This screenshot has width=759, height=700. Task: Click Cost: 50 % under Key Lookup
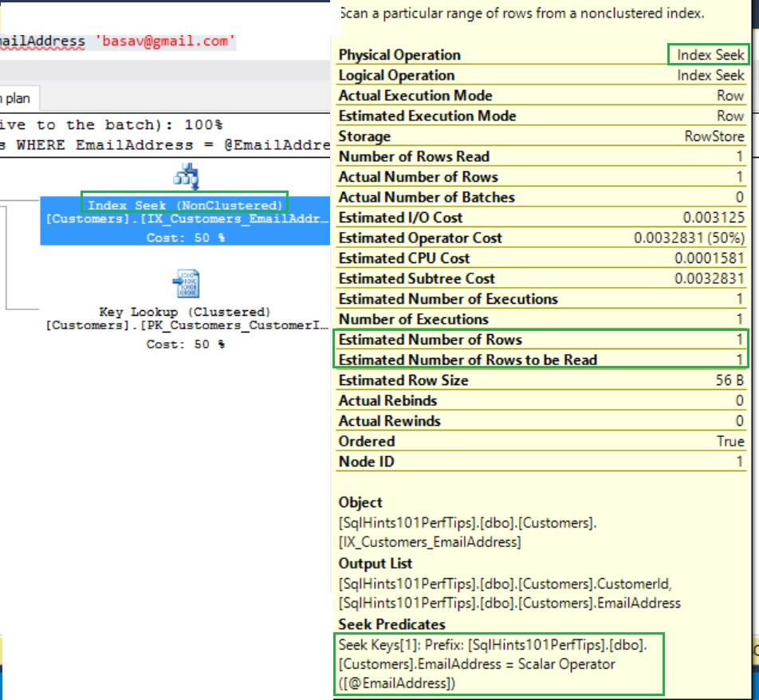[186, 344]
